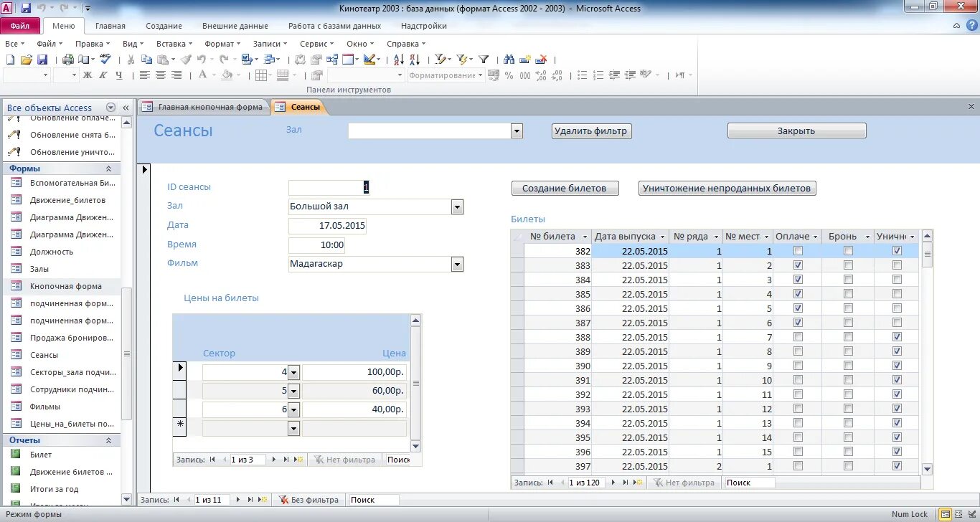
Task: Click the Cut scissors icon
Action: pyautogui.click(x=131, y=60)
